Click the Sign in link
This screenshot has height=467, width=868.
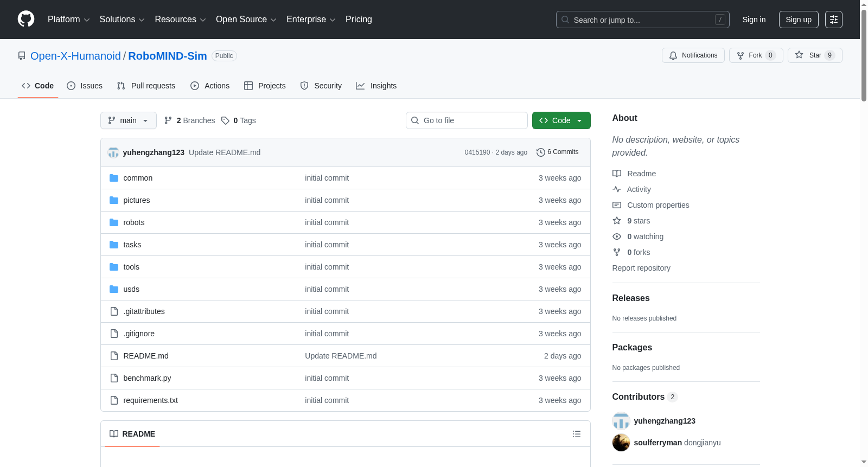[x=754, y=20]
